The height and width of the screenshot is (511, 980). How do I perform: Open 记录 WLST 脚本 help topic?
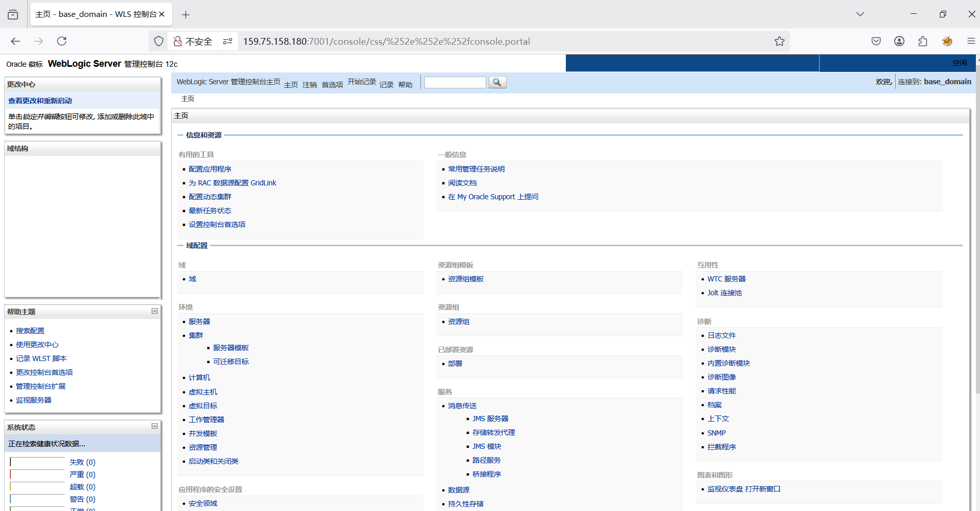pos(42,358)
